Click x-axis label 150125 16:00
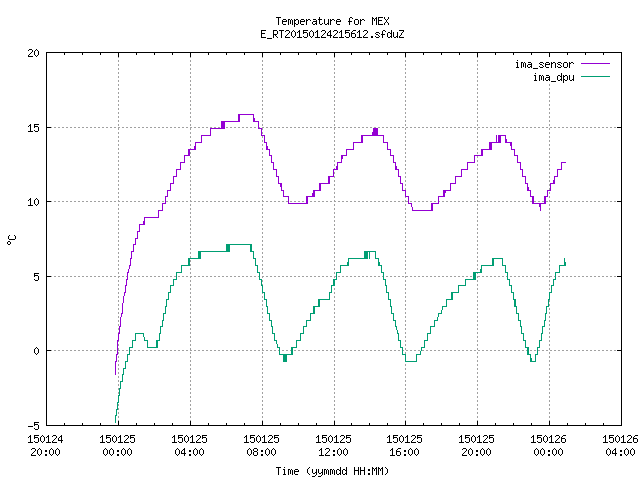This screenshot has width=640, height=480. tap(404, 446)
